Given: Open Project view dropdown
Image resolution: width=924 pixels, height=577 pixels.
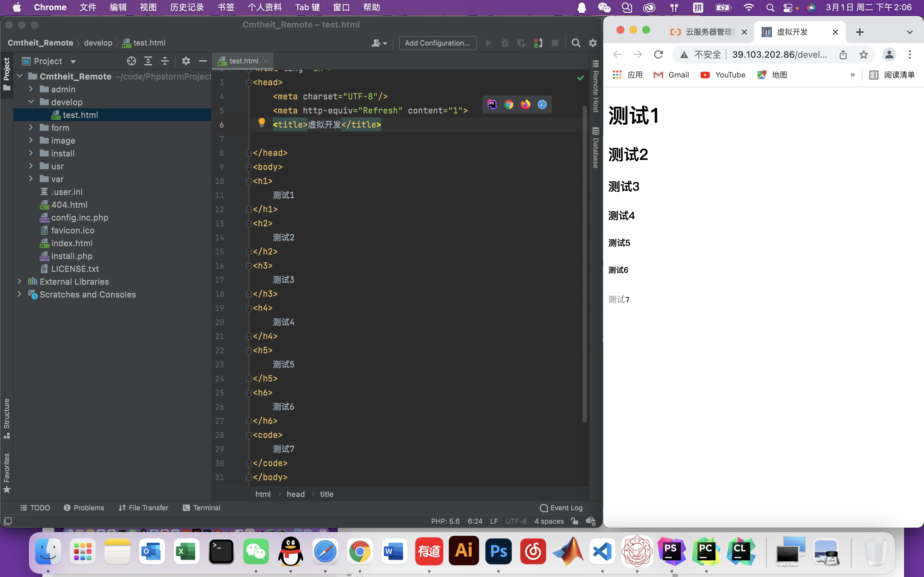Looking at the screenshot, I should point(73,62).
